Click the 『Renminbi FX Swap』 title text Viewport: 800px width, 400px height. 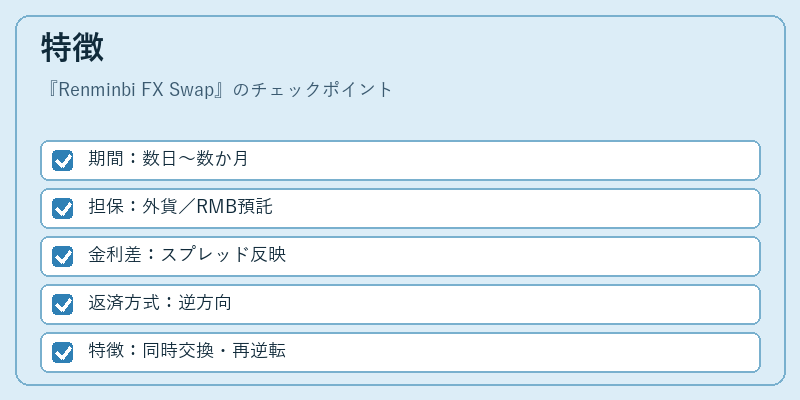tap(135, 90)
